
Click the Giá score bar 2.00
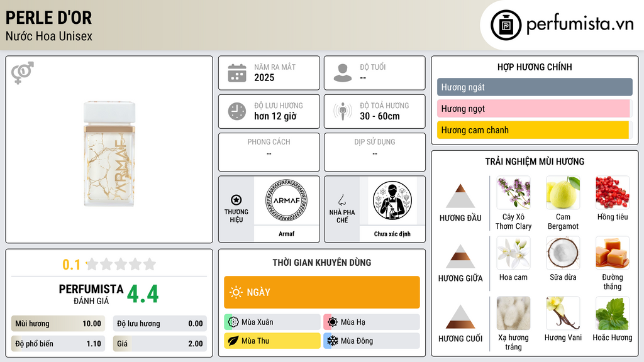tap(160, 344)
